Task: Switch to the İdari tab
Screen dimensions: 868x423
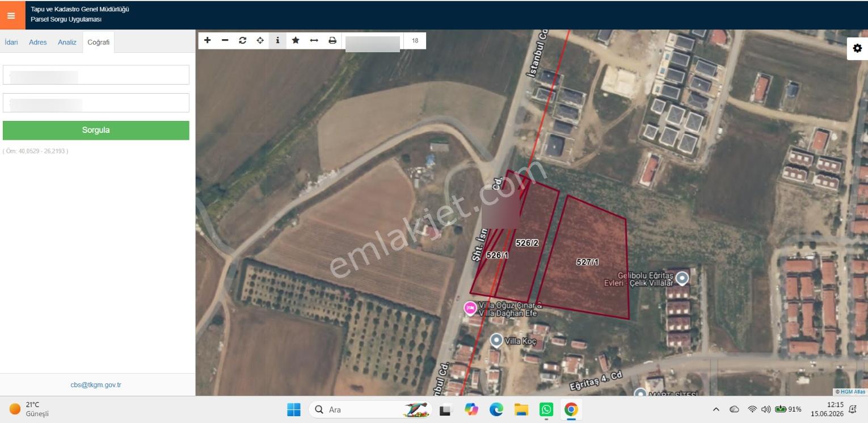Action: point(11,42)
